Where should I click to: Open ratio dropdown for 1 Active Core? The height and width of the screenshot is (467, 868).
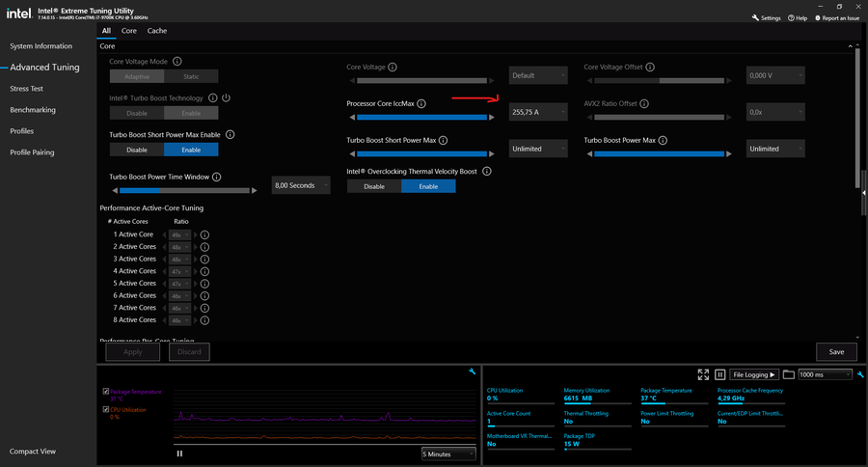[179, 234]
